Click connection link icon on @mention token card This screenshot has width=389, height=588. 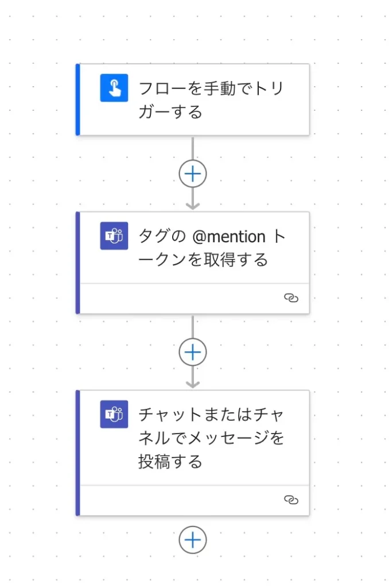click(291, 299)
